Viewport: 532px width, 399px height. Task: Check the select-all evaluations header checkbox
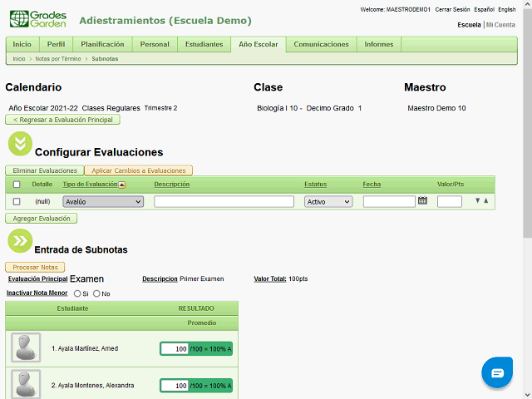tap(17, 185)
